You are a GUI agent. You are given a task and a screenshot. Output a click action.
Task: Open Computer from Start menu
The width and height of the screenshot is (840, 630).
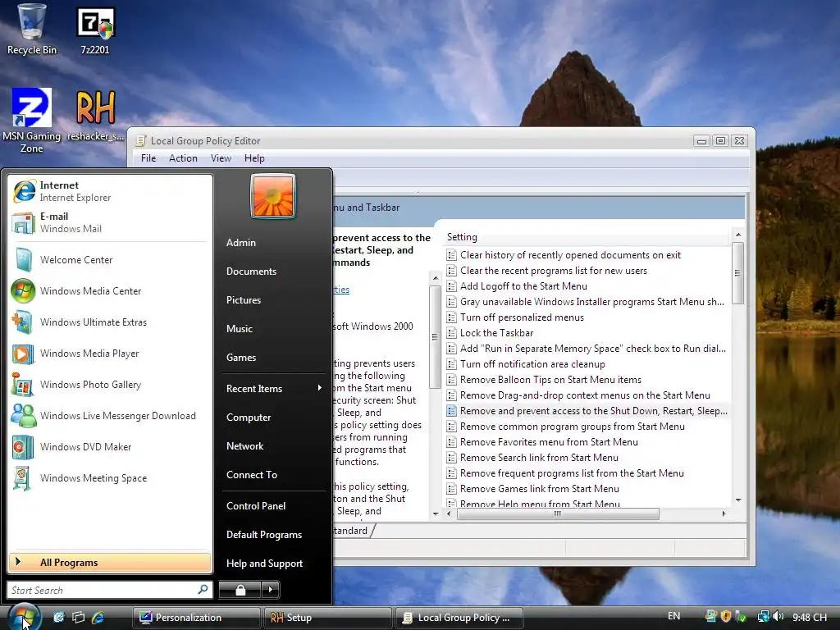pyautogui.click(x=249, y=418)
